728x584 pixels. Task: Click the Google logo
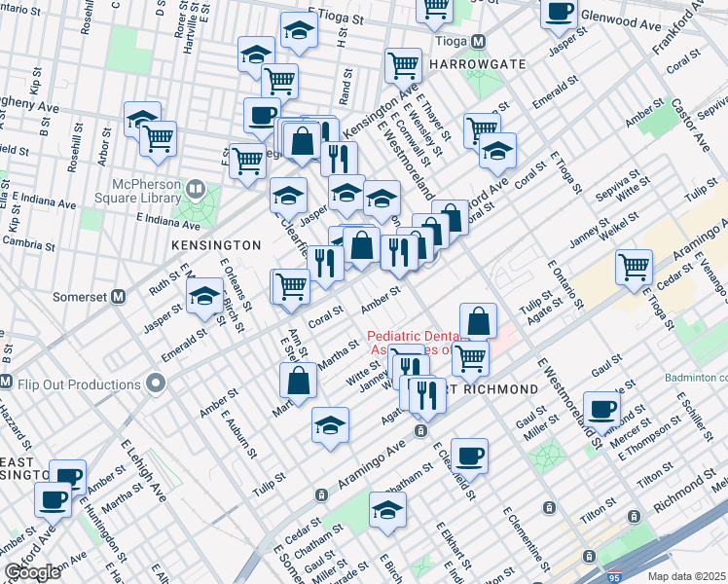click(33, 572)
